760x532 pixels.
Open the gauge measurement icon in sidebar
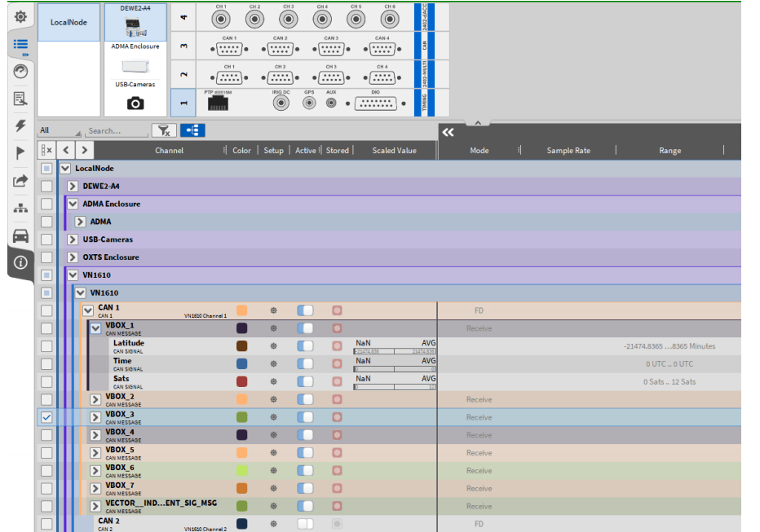[x=20, y=71]
